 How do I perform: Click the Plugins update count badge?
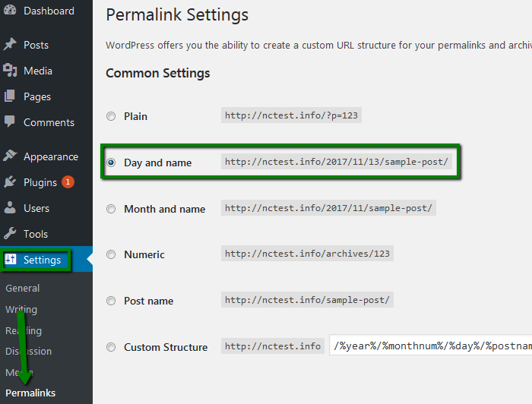[x=68, y=182]
